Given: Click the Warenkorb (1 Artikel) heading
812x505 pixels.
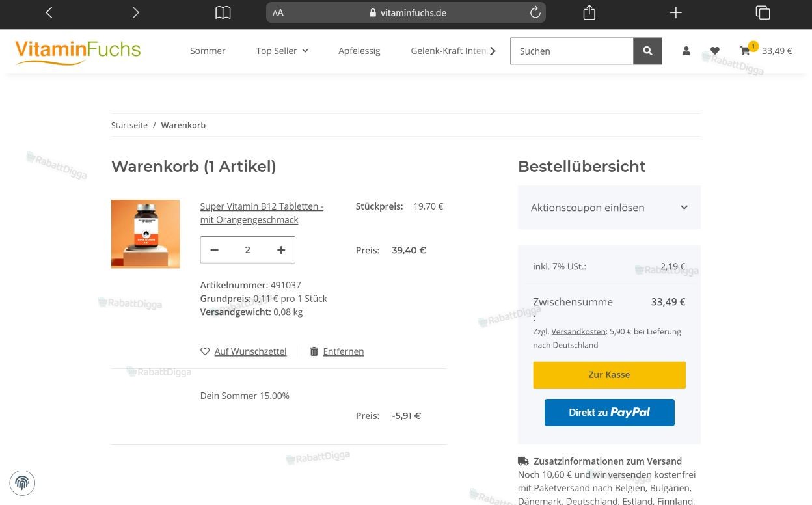Looking at the screenshot, I should [194, 167].
